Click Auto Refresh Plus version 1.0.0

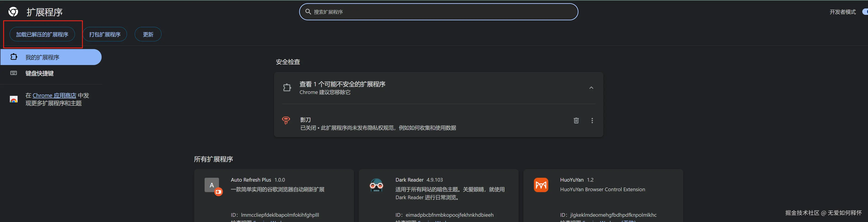[280, 180]
